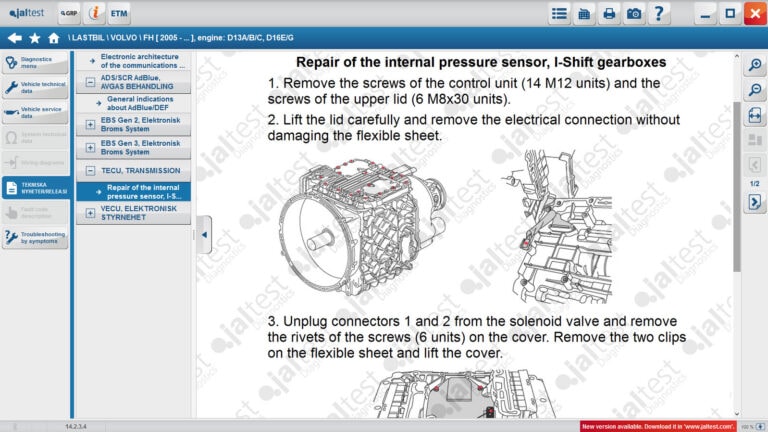Select the TECU, TRANSMISSION label
This screenshot has width=768, height=432.
[x=141, y=170]
